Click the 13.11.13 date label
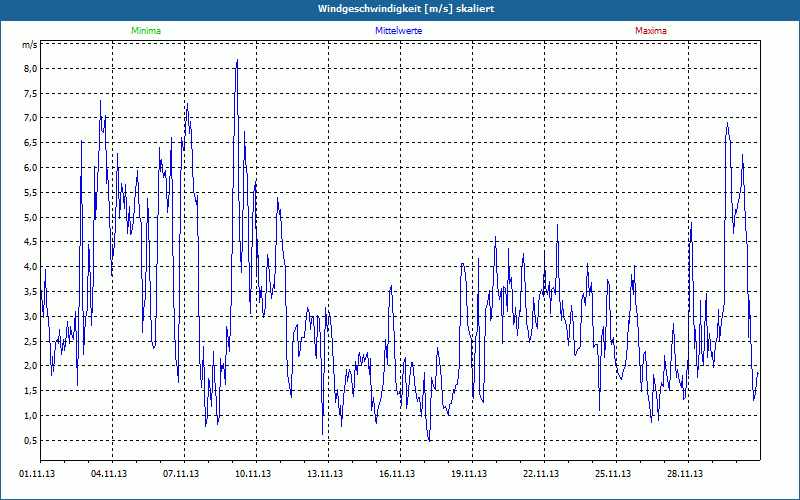 pos(325,474)
